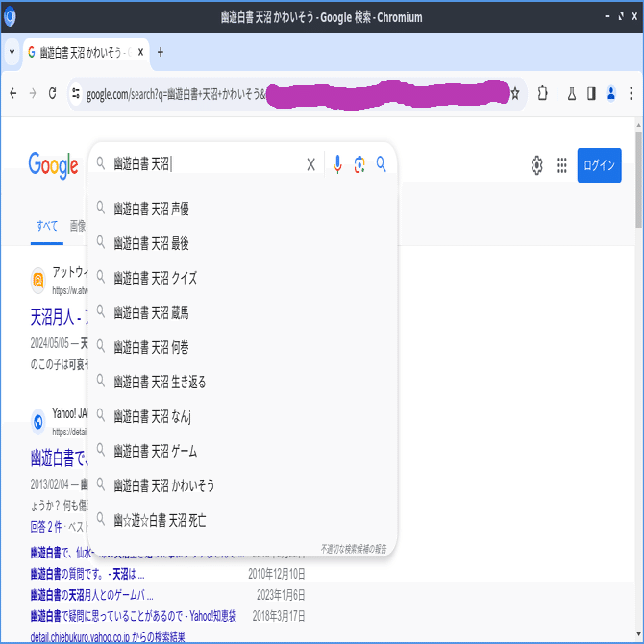This screenshot has height=644, width=644.
Task: Choose suggestion 幽遊白書 天沼 生き返る
Action: point(242,382)
